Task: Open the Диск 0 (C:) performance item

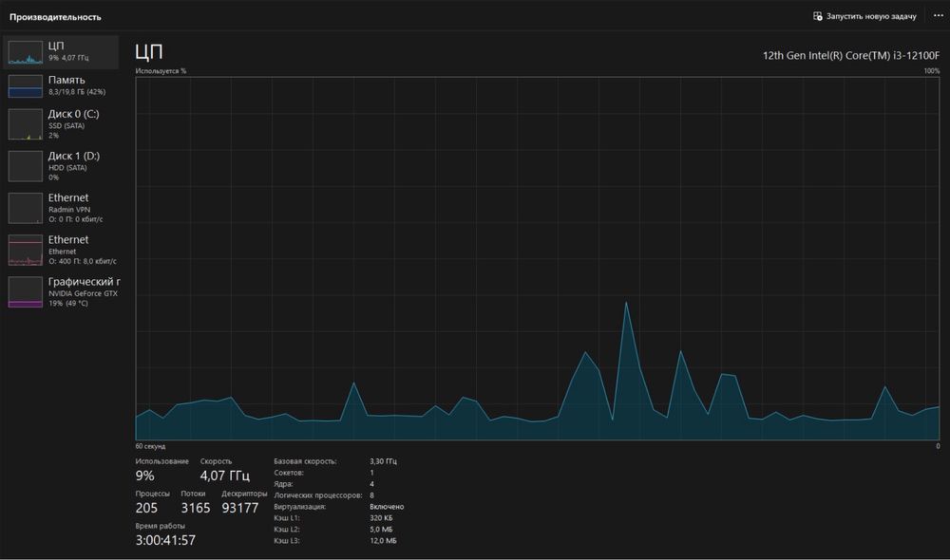Action: point(61,124)
